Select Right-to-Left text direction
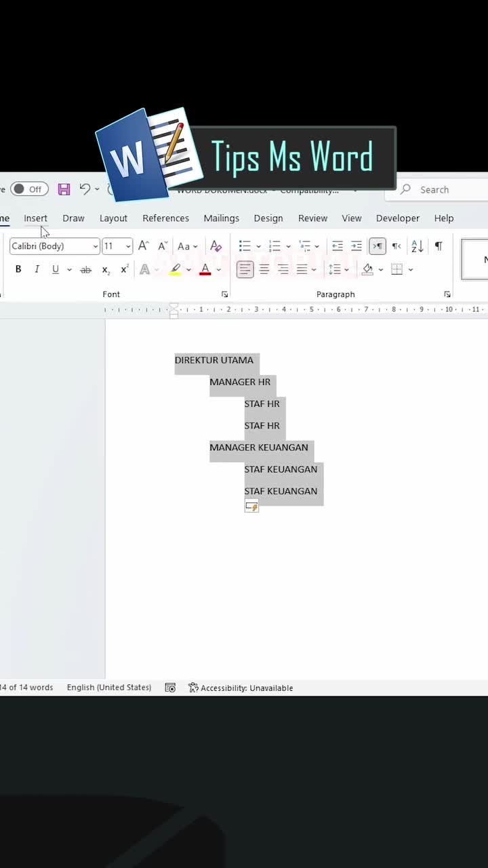 coord(396,245)
